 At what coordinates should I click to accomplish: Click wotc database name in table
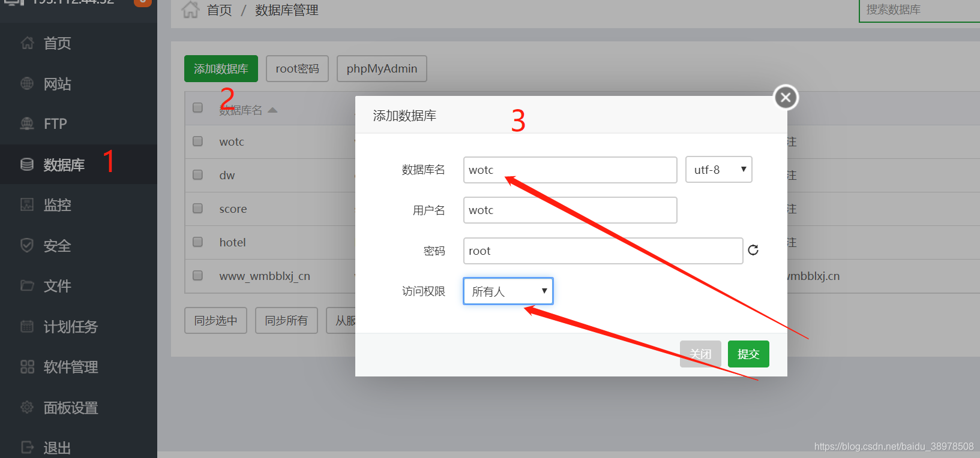tap(232, 141)
